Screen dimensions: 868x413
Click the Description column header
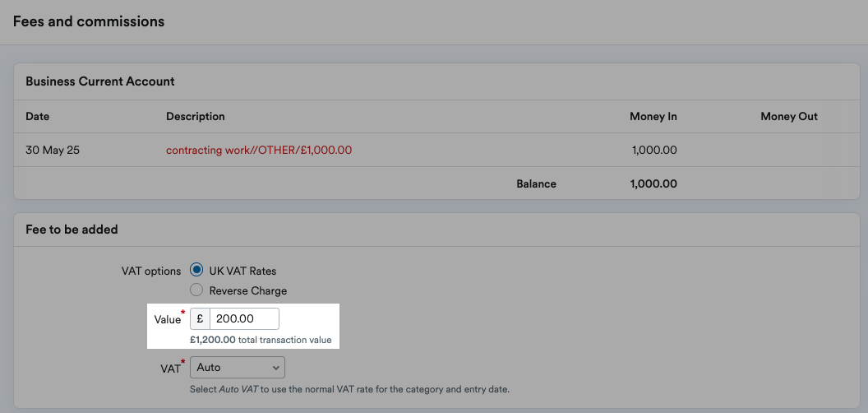click(x=196, y=117)
